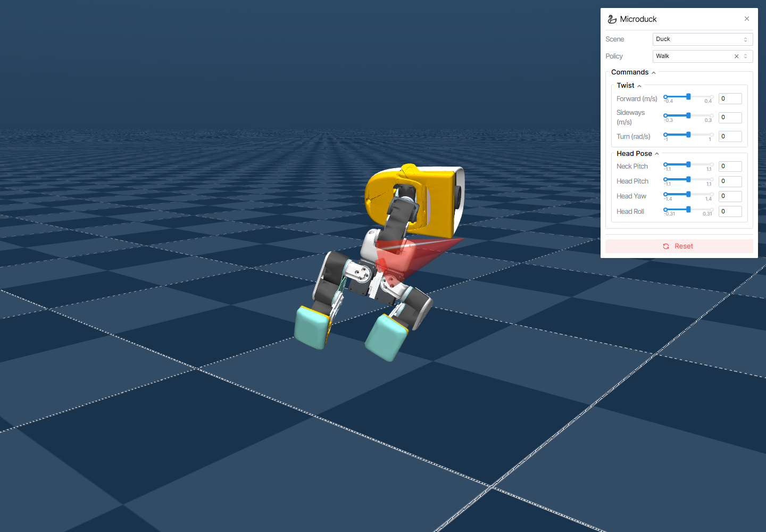Click the Neck Pitch slider handle
The height and width of the screenshot is (532, 766).
(x=688, y=164)
